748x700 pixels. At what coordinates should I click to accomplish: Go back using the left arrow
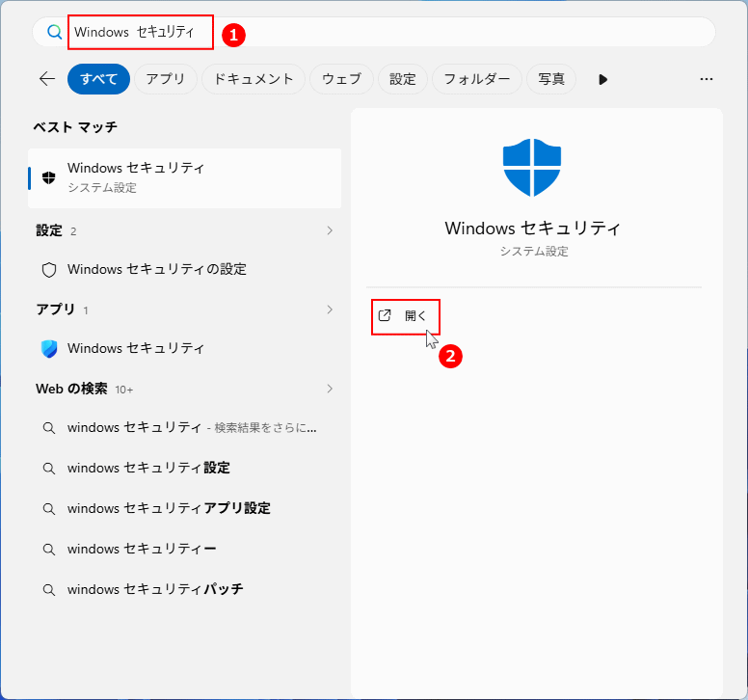click(47, 79)
